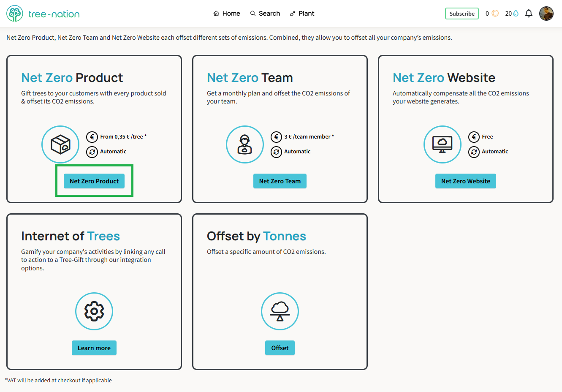
Task: Click 'Offset a specific amount of CO2 emissions.' text
Action: pyautogui.click(x=266, y=252)
